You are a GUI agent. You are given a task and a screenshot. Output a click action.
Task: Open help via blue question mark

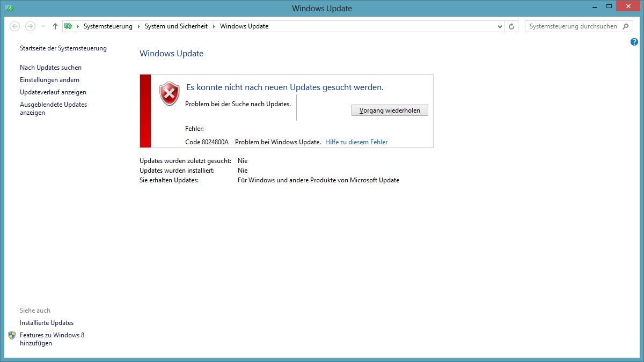634,42
